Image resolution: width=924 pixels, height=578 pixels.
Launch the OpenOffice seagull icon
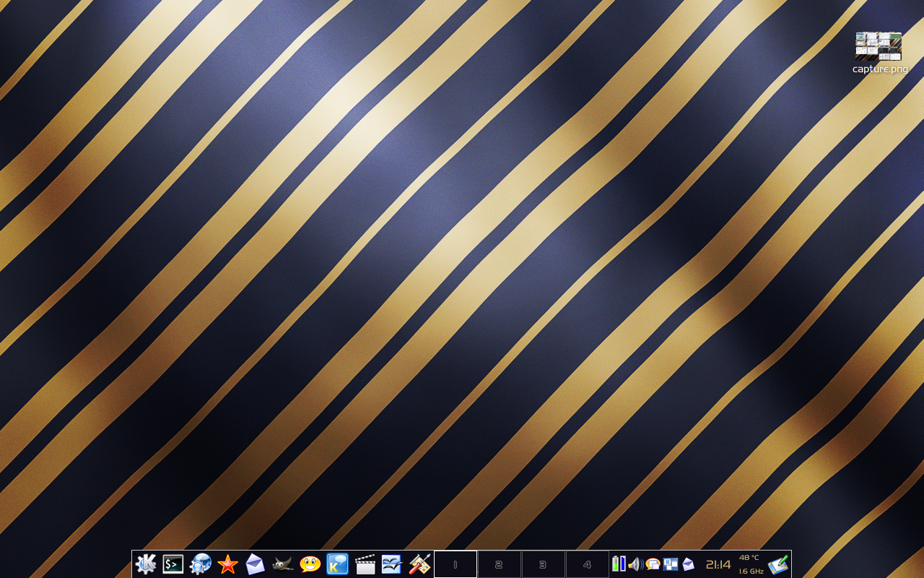(x=392, y=564)
